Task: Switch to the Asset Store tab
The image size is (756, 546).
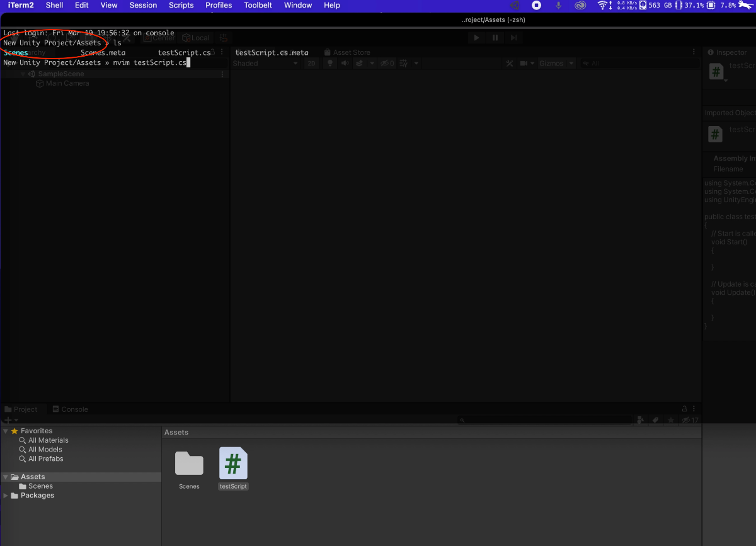Action: [347, 53]
